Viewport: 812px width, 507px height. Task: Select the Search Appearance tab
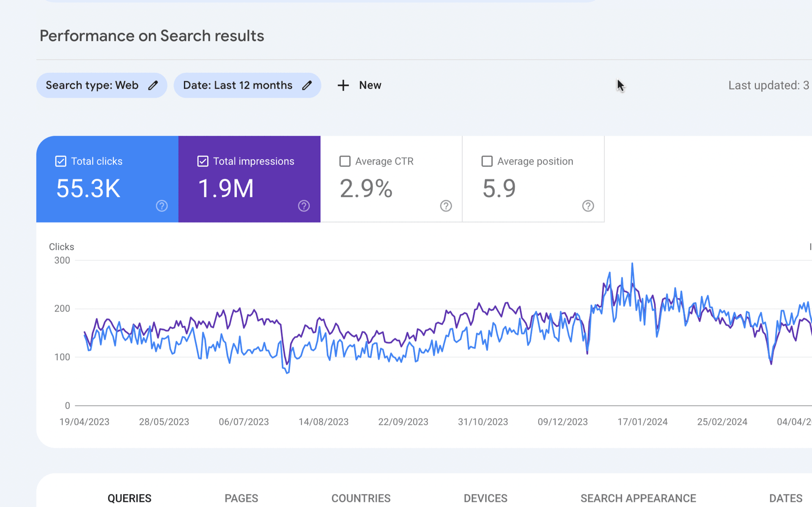[x=638, y=498]
